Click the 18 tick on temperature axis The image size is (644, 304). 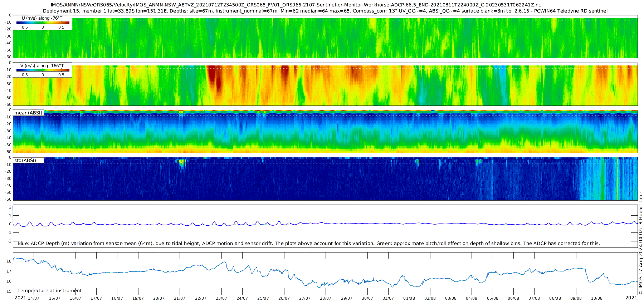click(9, 261)
